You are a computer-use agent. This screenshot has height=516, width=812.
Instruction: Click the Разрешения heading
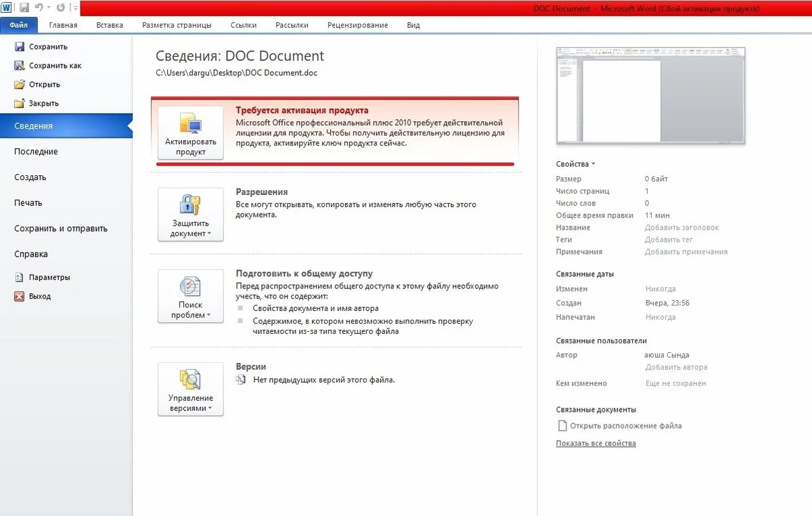[x=262, y=192]
